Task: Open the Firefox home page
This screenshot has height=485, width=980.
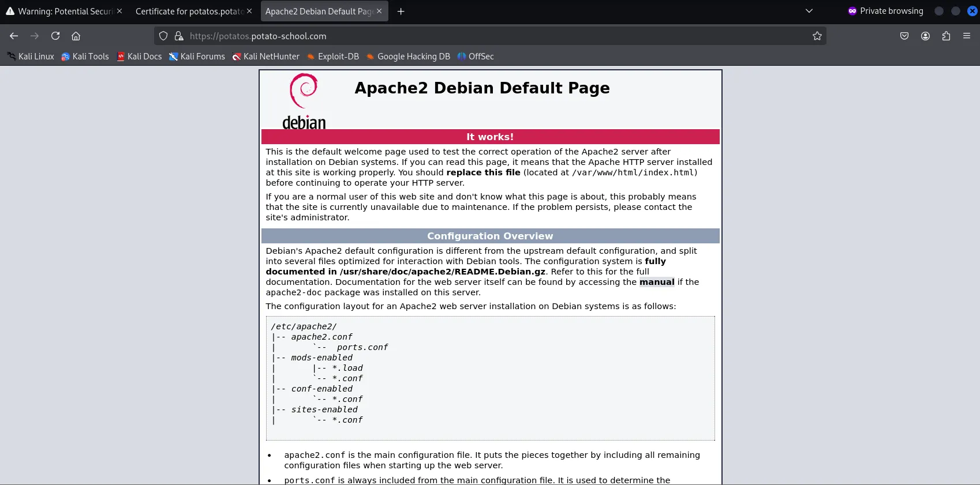Action: (76, 36)
